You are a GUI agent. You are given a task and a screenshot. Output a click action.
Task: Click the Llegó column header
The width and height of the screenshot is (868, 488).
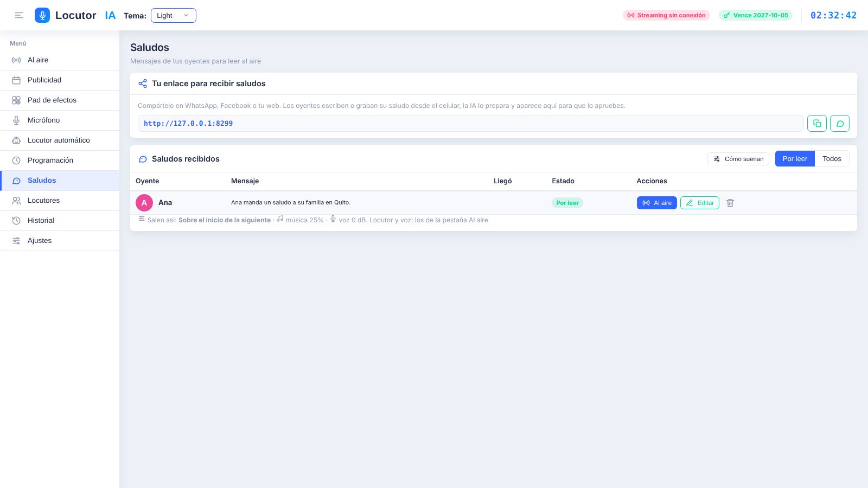click(x=503, y=181)
